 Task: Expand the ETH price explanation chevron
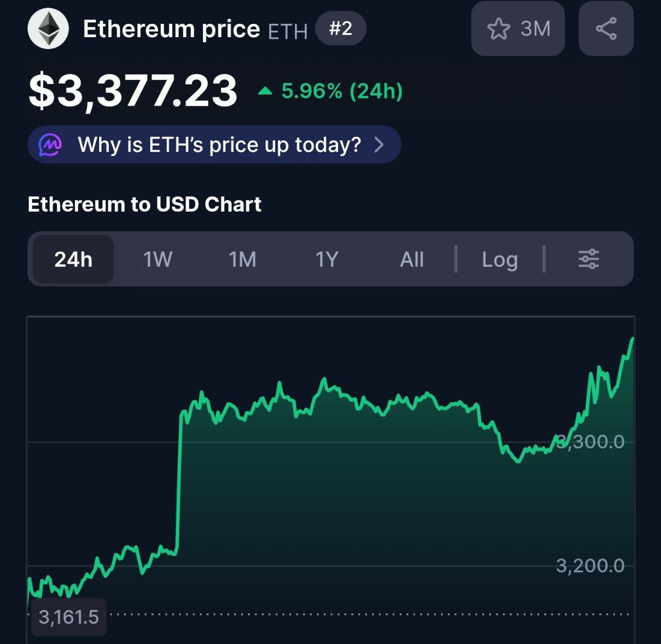(x=379, y=145)
